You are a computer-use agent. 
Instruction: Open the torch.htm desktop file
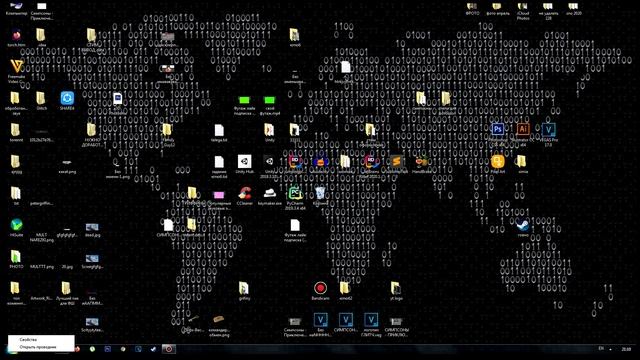coord(16,38)
